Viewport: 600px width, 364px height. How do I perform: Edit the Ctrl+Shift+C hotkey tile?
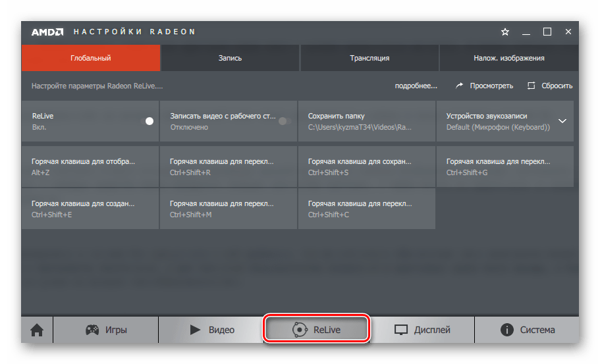click(x=367, y=209)
